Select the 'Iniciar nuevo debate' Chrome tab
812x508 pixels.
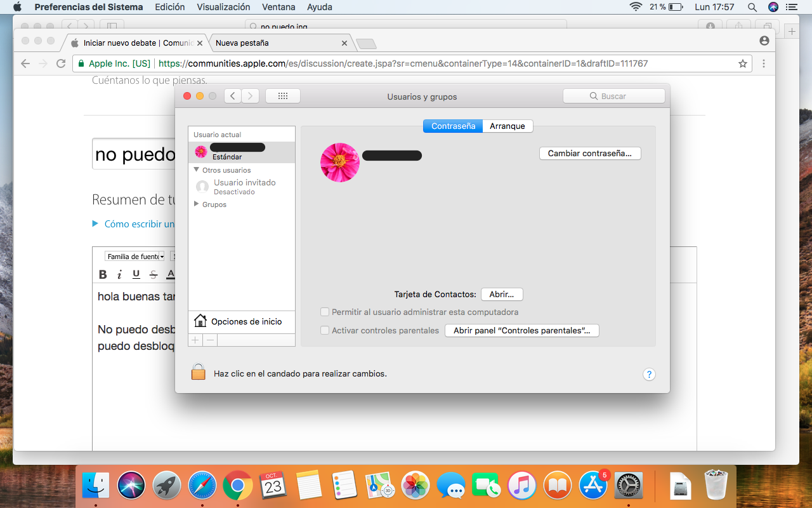pos(134,43)
